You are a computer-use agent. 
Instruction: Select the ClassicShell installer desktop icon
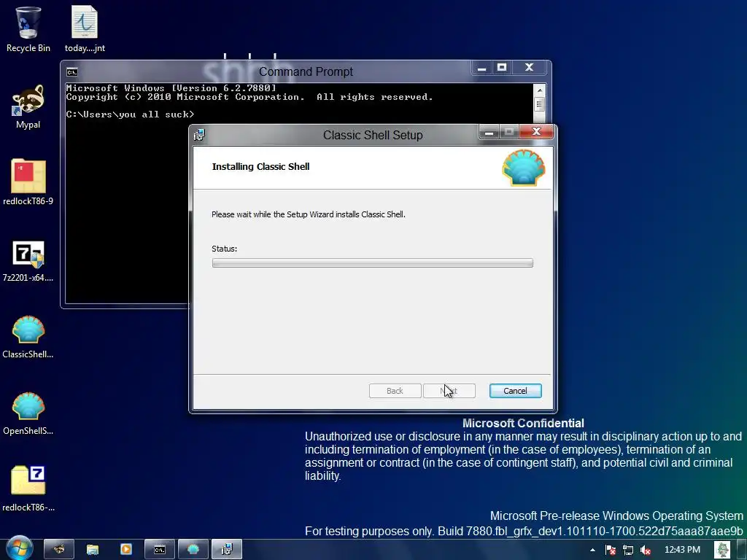[28, 330]
